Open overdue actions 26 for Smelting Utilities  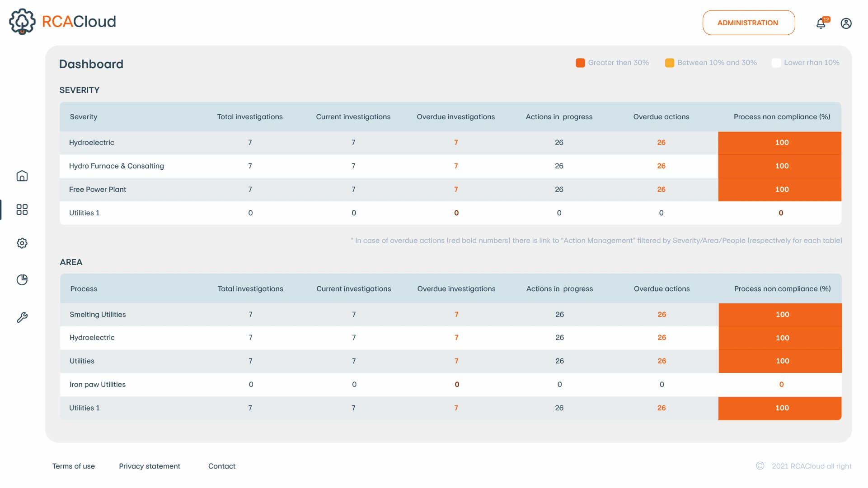pyautogui.click(x=662, y=315)
